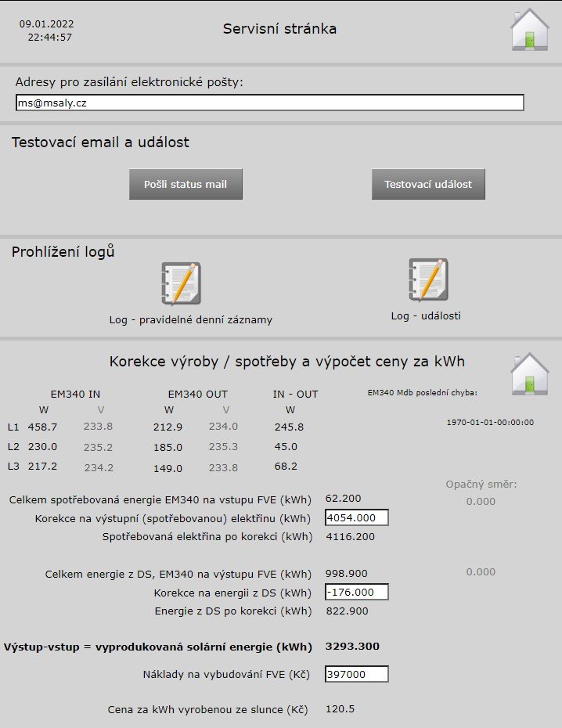This screenshot has width=562, height=728.
Task: Select the L3 difference value 68.2
Action: click(286, 466)
